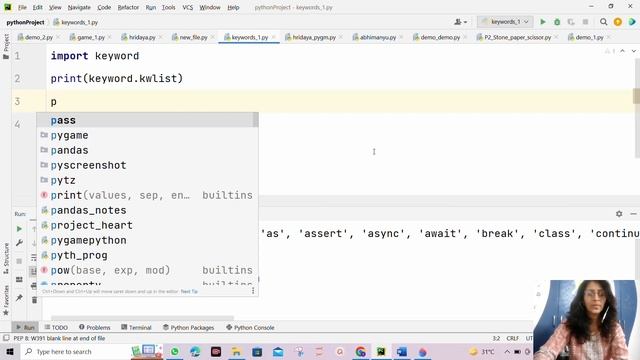Screen dimensions: 640x360
Task: Open the Python Console tool window
Action: tap(250, 327)
